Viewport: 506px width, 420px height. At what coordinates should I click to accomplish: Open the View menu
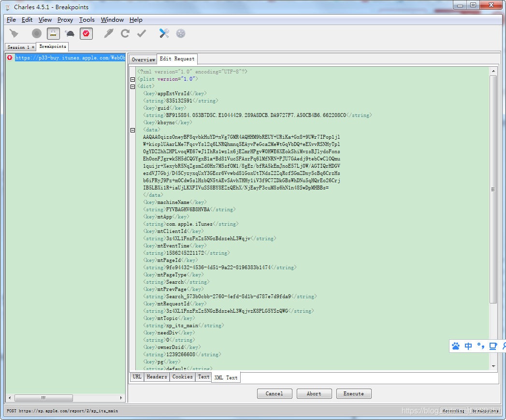click(45, 20)
